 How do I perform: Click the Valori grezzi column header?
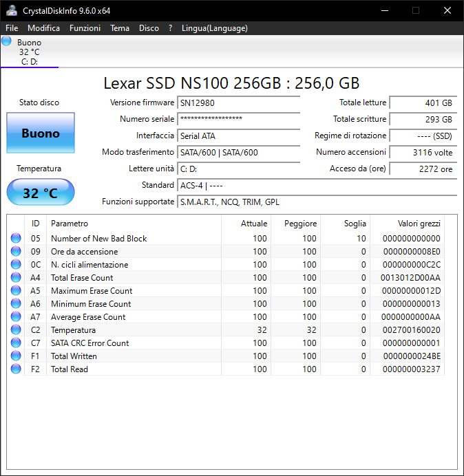click(407, 224)
